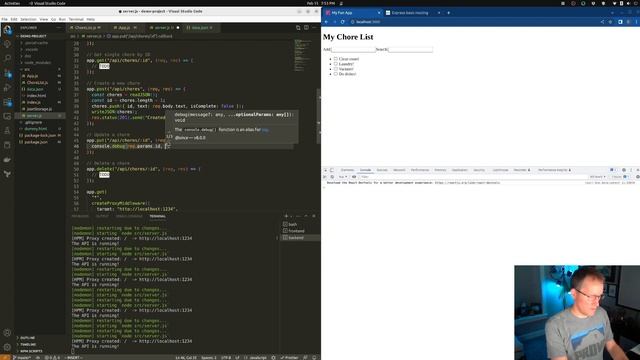Select the 'backend' terminal instance
This screenshot has height=360, width=640.
(x=296, y=238)
